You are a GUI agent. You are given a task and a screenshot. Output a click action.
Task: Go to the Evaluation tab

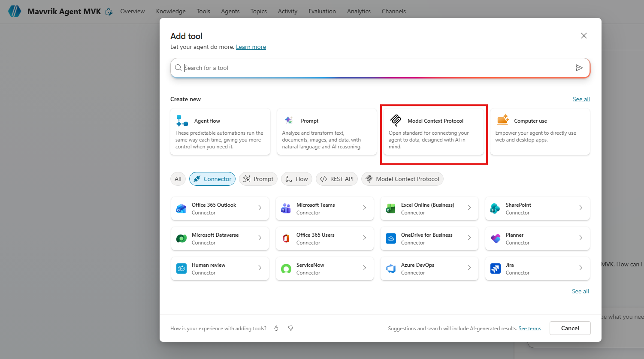[322, 11]
